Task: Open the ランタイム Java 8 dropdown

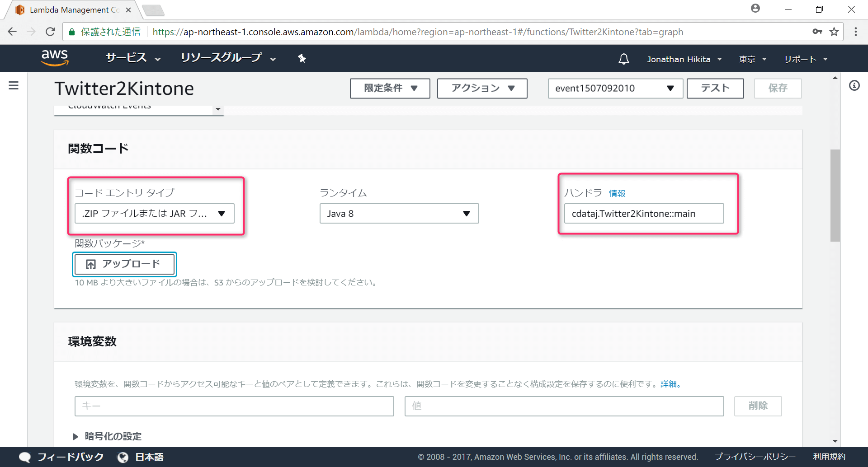Action: pos(399,214)
